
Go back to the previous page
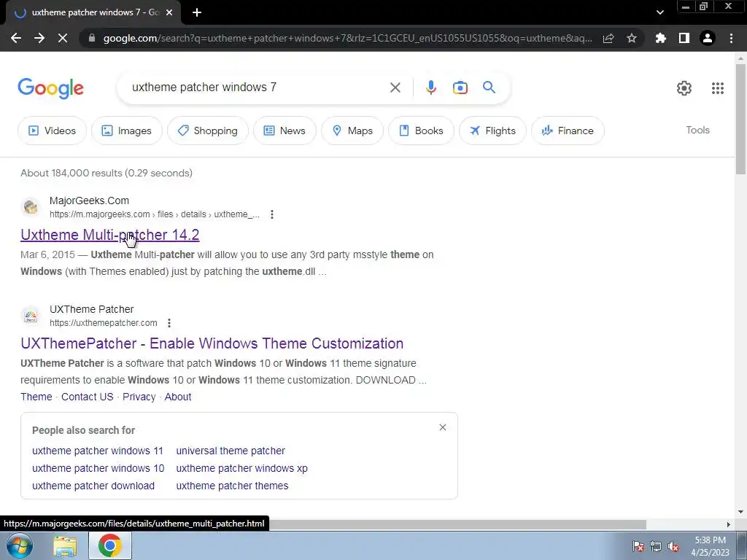(16, 38)
